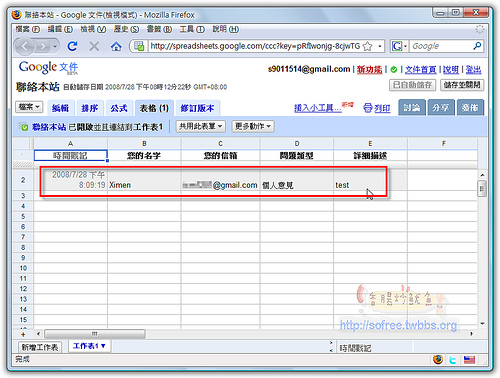Image resolution: width=500 pixels, height=378 pixels.
Task: Switch to the 表格 (1) tab
Action: (154, 108)
